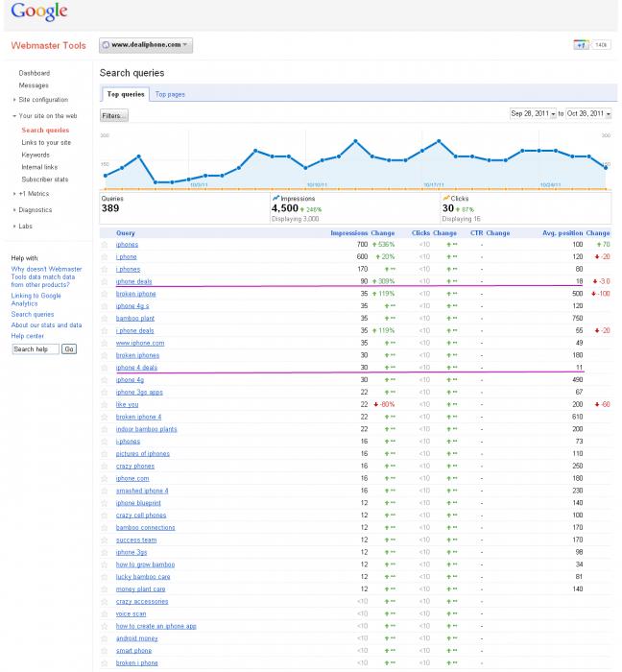Star the 'iphone blueprint' query
This screenshot has height=672, width=622.
104,503
